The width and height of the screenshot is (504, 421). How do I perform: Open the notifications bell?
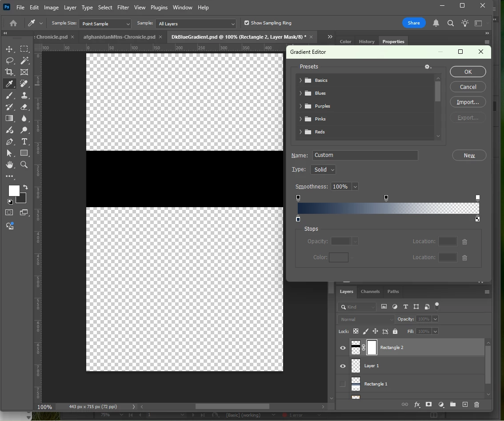click(x=436, y=23)
